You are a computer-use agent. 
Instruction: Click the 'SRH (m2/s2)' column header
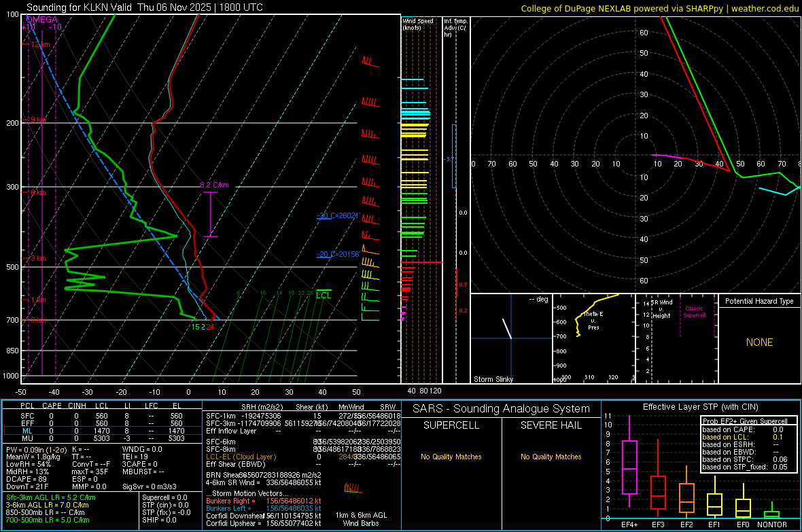pyautogui.click(x=262, y=407)
